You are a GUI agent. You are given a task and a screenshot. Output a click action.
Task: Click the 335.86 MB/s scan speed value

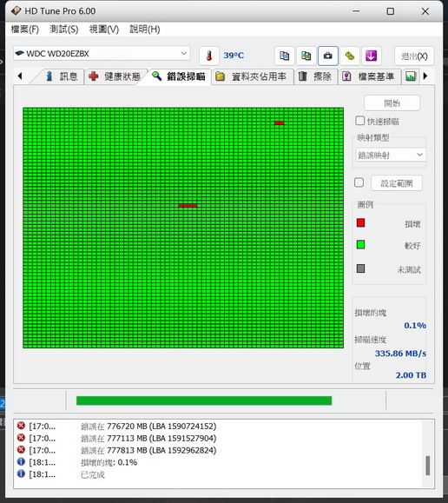(x=400, y=354)
